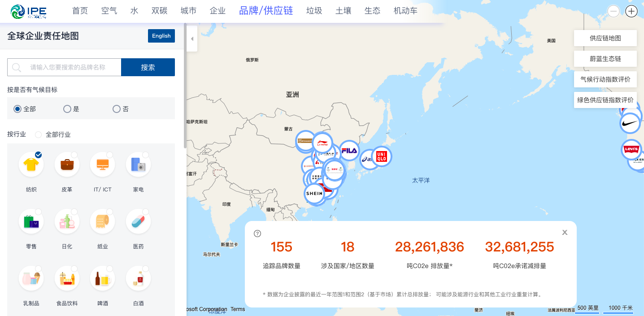
Task: Open the 企业 enterprise menu
Action: (x=218, y=11)
